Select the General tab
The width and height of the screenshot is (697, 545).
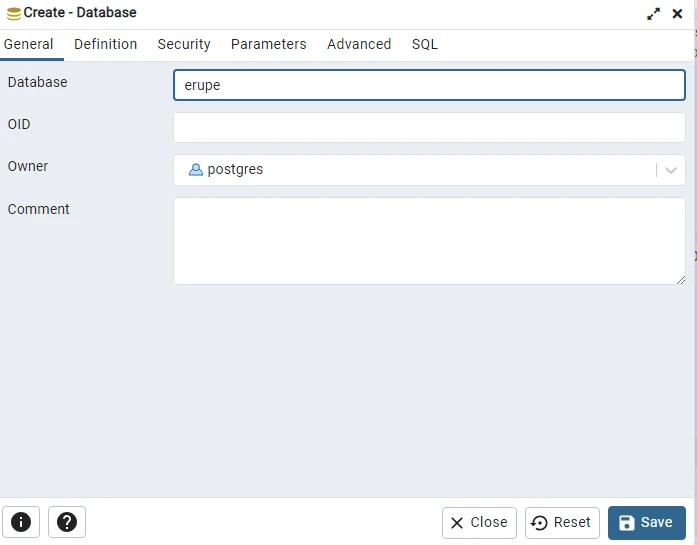(28, 44)
